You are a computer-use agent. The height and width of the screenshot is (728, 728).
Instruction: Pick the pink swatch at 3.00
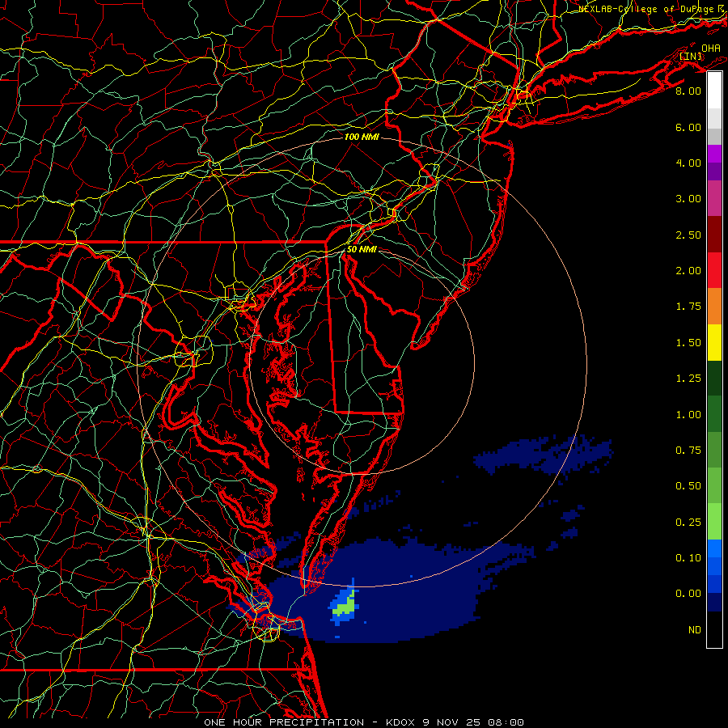[x=714, y=199]
